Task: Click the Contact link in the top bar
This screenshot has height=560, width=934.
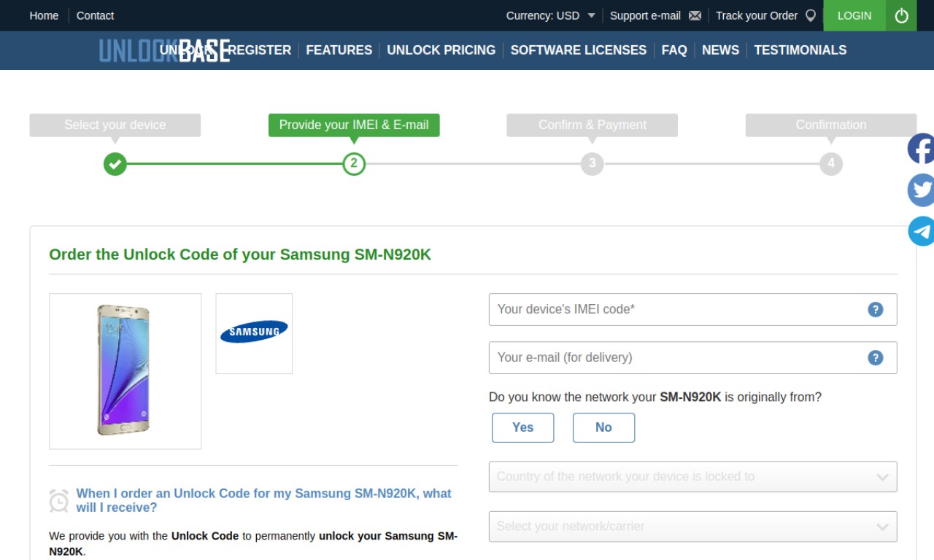Action: click(x=95, y=15)
